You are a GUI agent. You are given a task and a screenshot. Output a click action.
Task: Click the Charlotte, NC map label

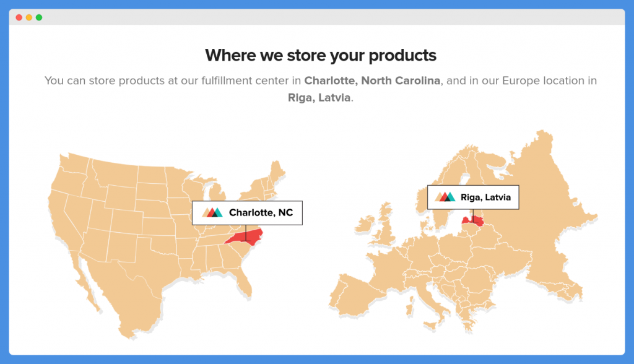click(x=247, y=213)
